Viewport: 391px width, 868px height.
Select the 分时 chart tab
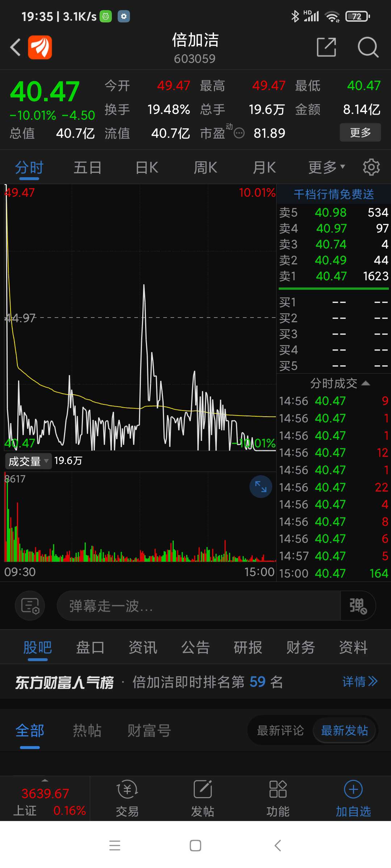(29, 168)
